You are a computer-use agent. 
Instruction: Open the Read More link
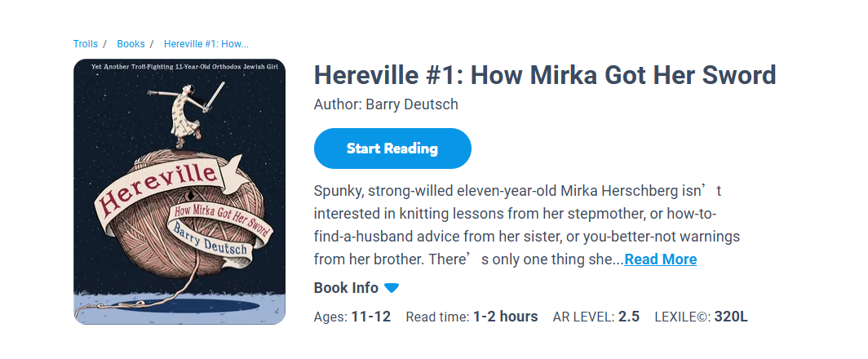click(x=660, y=259)
